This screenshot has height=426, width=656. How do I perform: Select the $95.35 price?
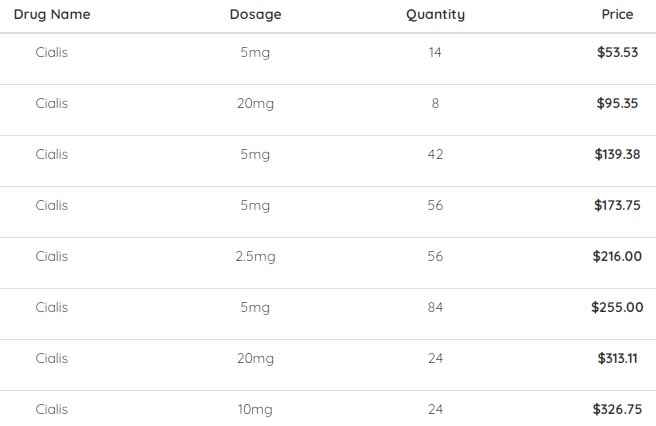617,103
